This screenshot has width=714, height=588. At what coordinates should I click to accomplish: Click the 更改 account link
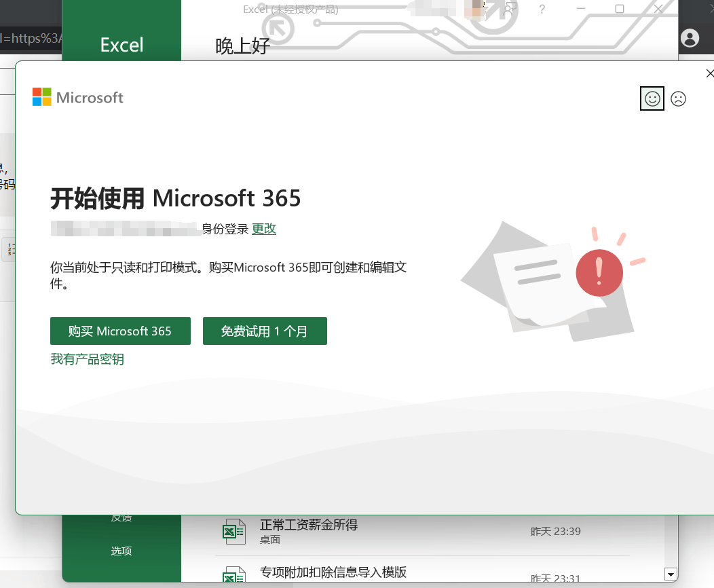click(263, 229)
